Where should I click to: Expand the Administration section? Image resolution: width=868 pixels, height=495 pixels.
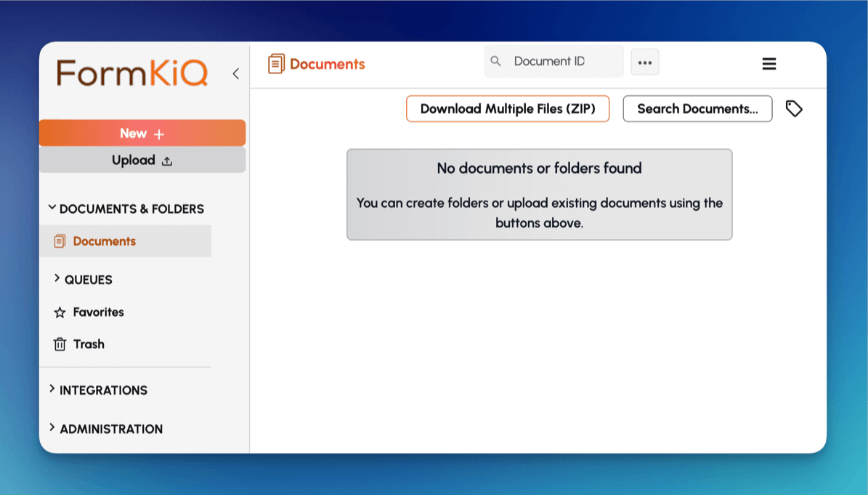(52, 427)
